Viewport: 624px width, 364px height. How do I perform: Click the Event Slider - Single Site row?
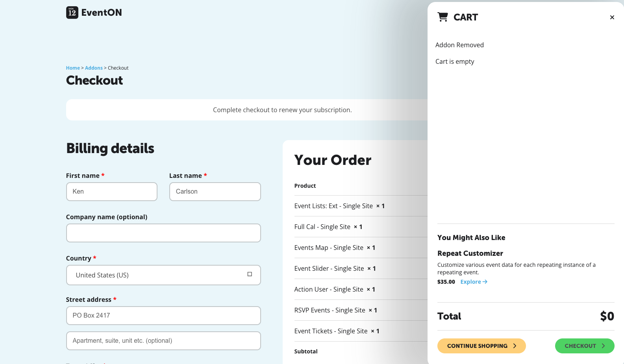(361, 268)
